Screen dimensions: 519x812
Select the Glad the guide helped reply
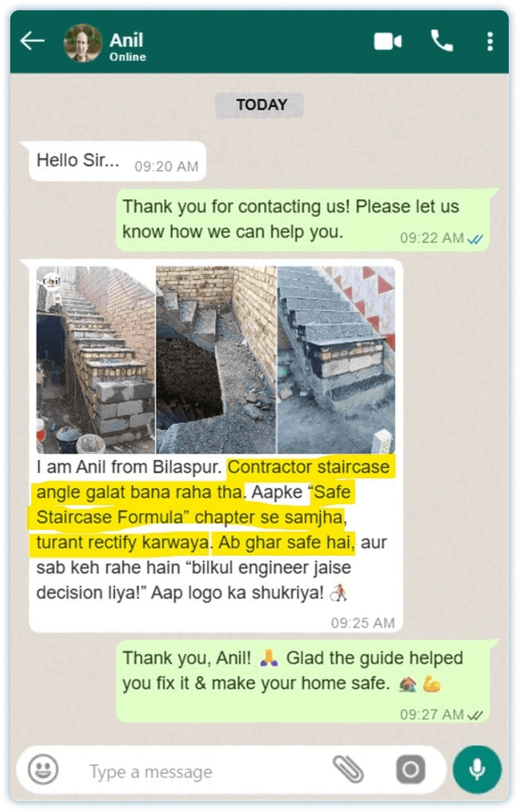[x=303, y=681]
